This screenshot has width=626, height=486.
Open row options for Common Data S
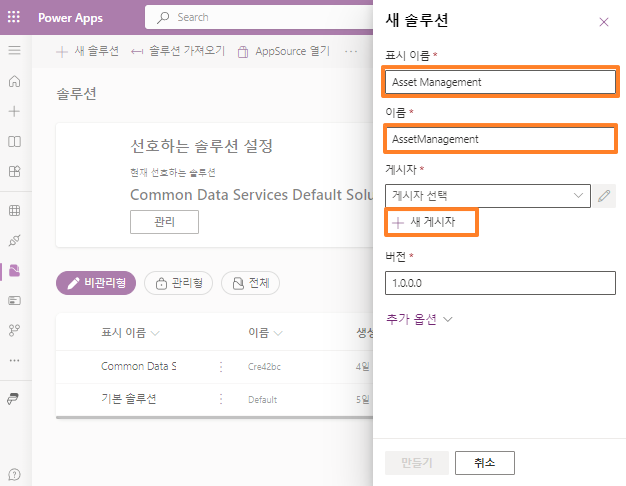point(221,367)
